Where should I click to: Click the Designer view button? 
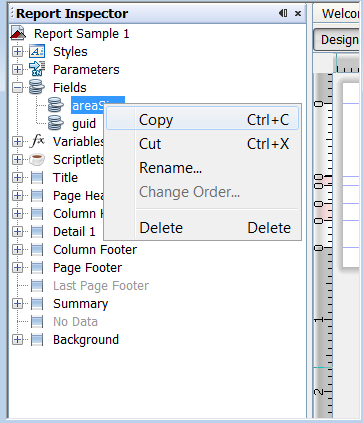(337, 40)
